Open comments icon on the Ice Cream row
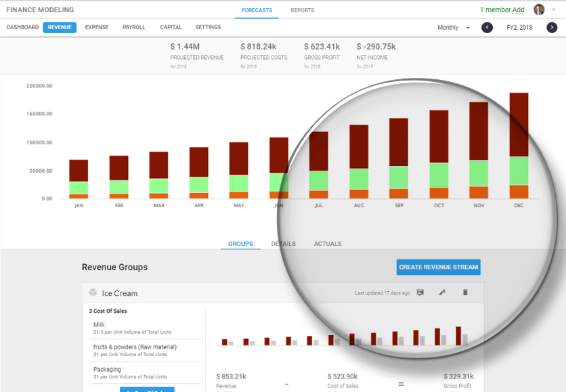Viewport: 566px width, 392px height. 420,292
